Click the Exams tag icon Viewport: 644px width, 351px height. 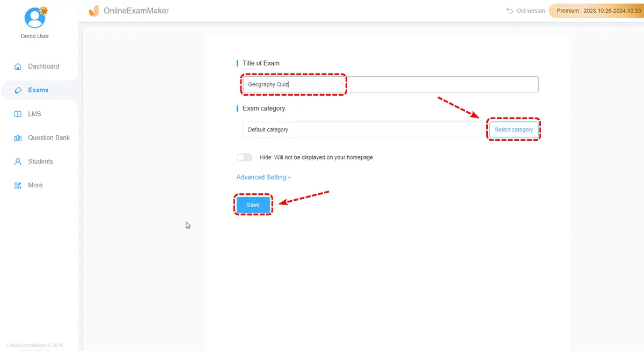(x=18, y=90)
